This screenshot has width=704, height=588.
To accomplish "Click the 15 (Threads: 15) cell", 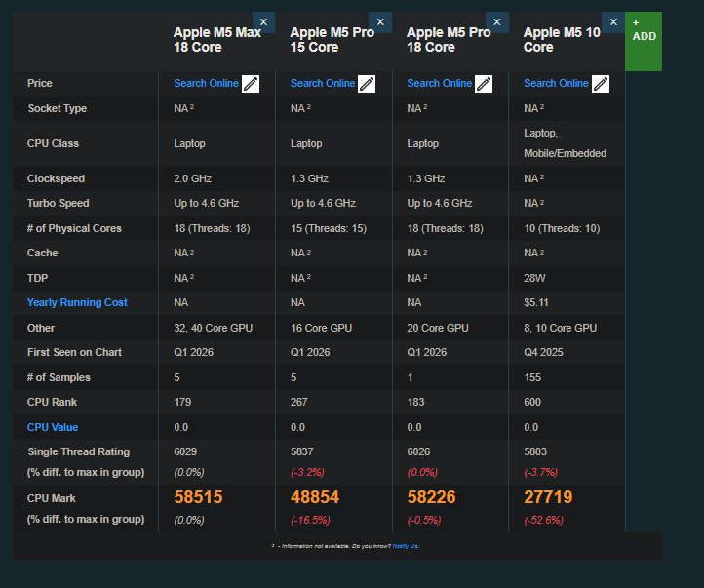I will (329, 229).
